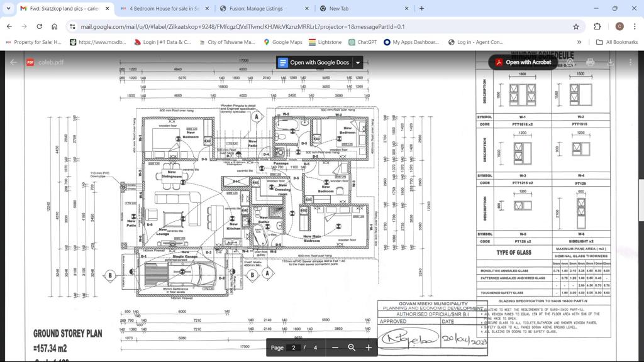
Task: Open the Google Maps bookmark
Action: click(282, 42)
